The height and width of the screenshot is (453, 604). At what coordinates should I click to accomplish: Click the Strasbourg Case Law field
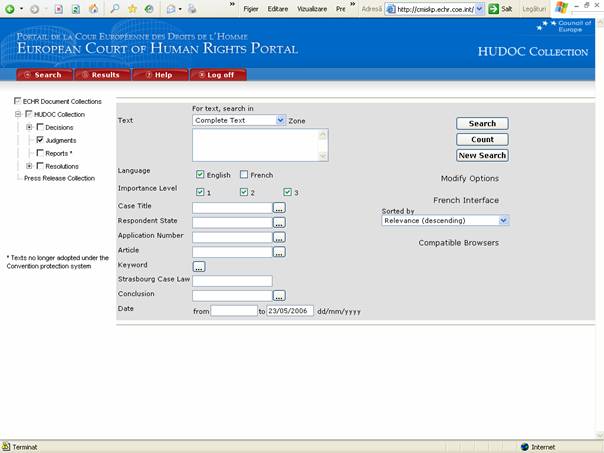[x=232, y=281]
